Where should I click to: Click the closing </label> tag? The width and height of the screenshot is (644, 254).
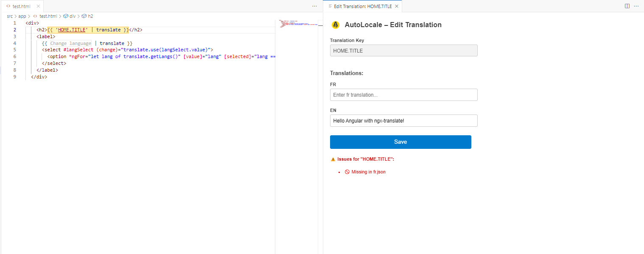click(x=47, y=70)
